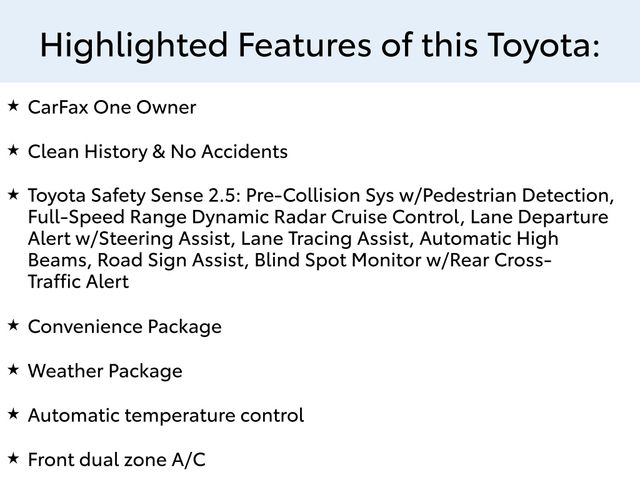
Task: Click the star beside Convenience Package
Action: click(13, 325)
